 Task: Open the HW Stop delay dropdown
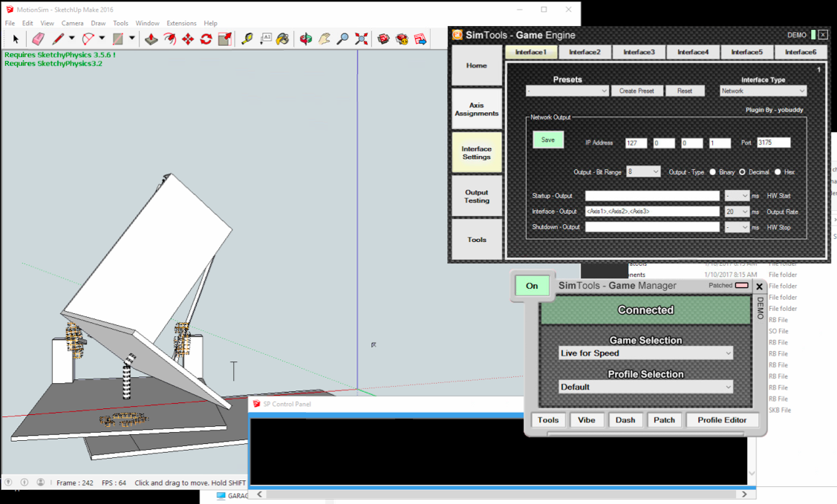(737, 227)
